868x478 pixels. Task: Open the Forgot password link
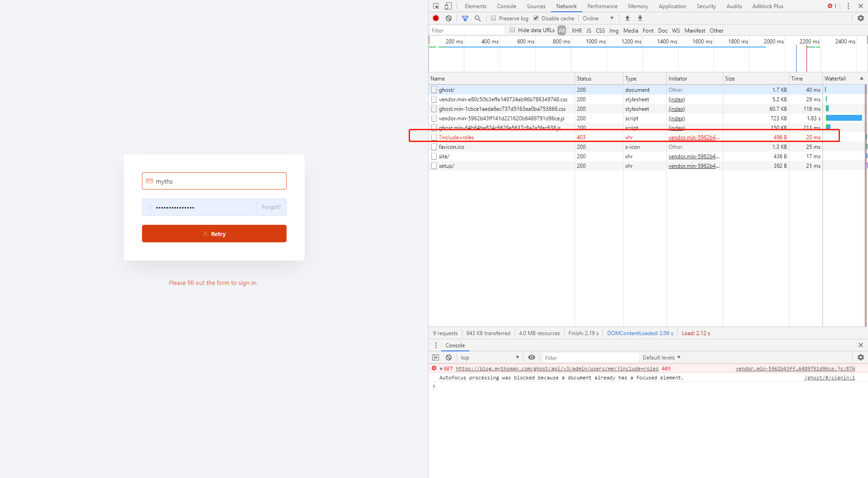tap(271, 207)
